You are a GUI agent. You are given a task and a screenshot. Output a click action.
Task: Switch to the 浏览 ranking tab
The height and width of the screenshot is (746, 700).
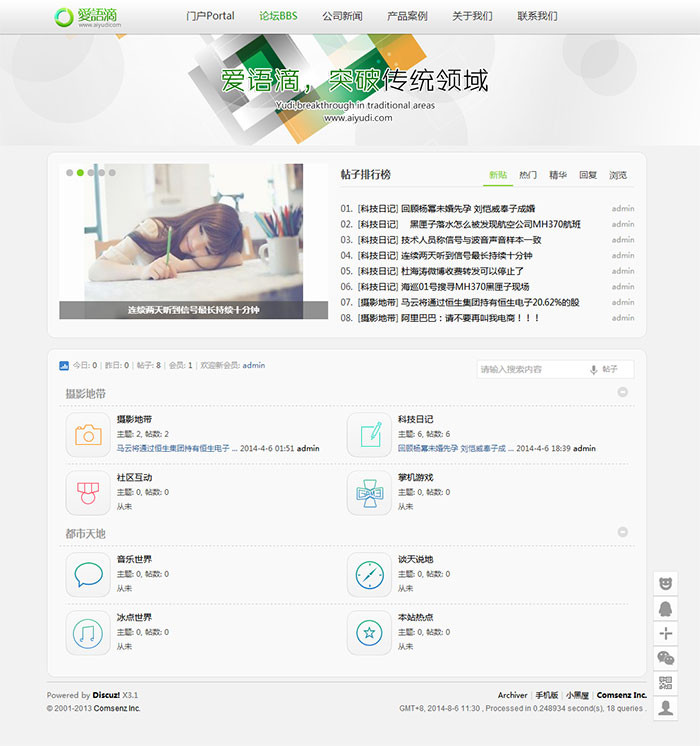click(x=618, y=175)
